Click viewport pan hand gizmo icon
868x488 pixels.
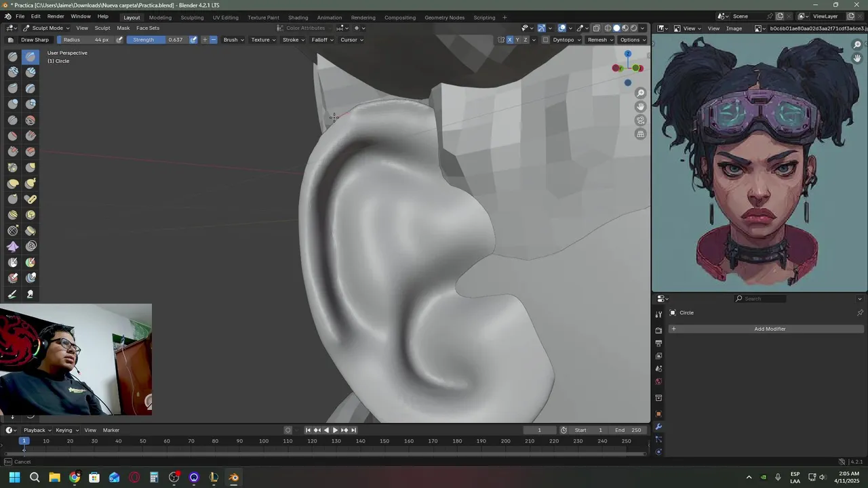click(640, 106)
